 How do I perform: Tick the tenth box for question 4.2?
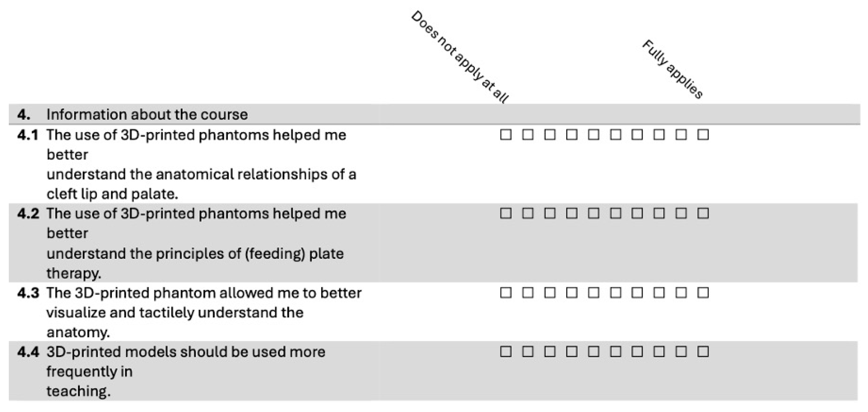point(703,213)
